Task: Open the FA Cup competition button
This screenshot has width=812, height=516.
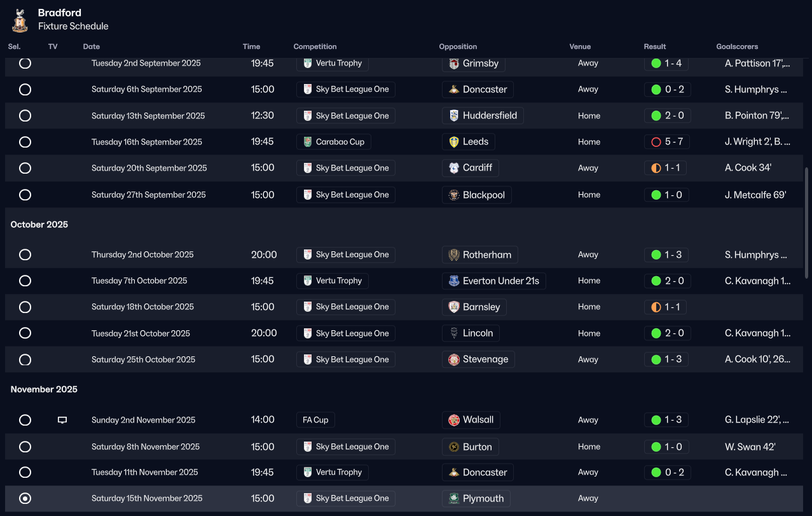Action: point(315,420)
